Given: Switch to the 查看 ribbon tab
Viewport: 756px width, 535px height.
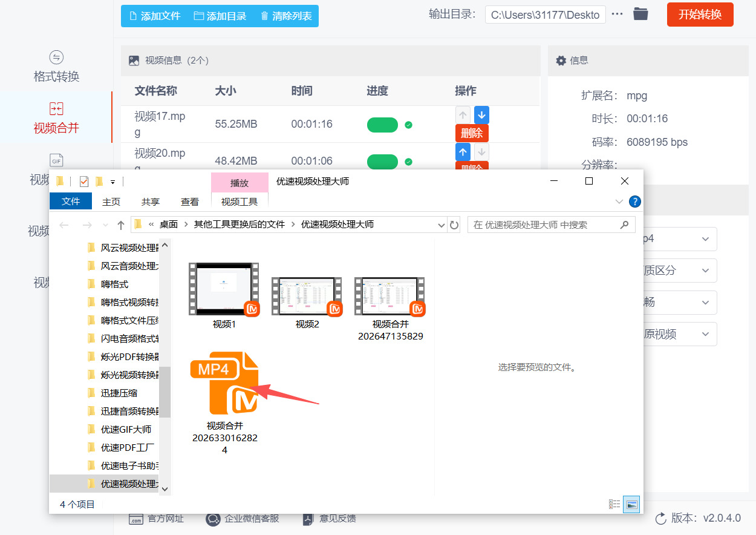Looking at the screenshot, I should (x=189, y=202).
